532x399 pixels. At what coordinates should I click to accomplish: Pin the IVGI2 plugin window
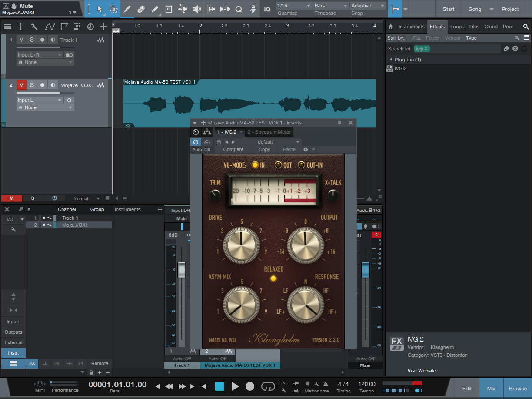point(339,123)
